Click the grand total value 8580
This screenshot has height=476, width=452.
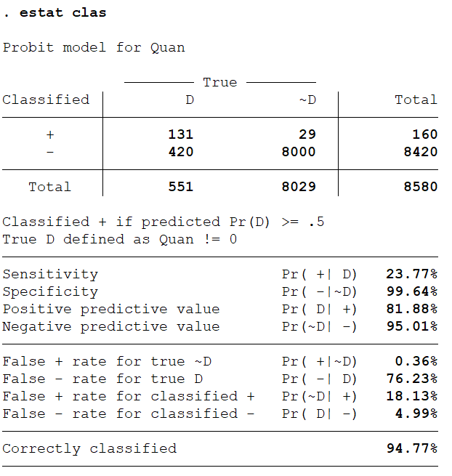pos(420,187)
